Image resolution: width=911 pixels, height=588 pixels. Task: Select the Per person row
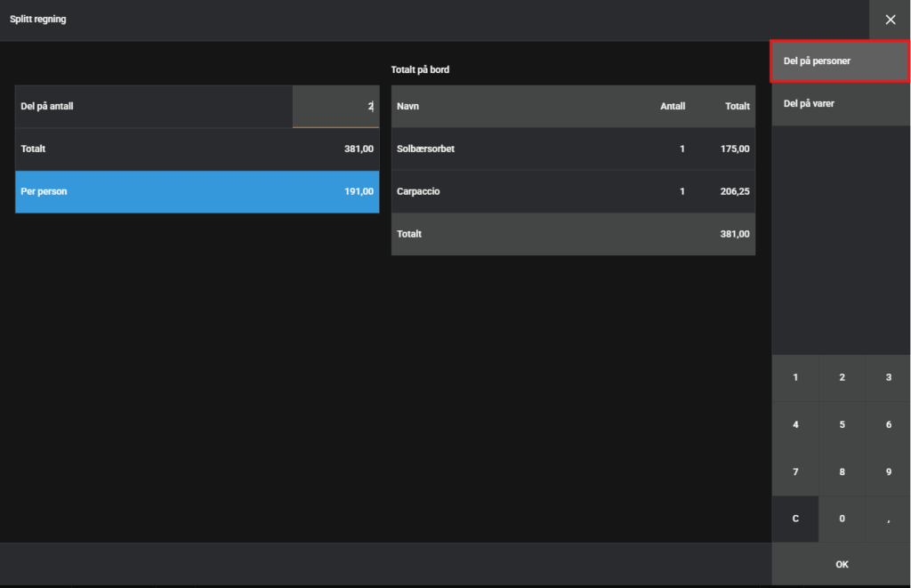pos(197,192)
